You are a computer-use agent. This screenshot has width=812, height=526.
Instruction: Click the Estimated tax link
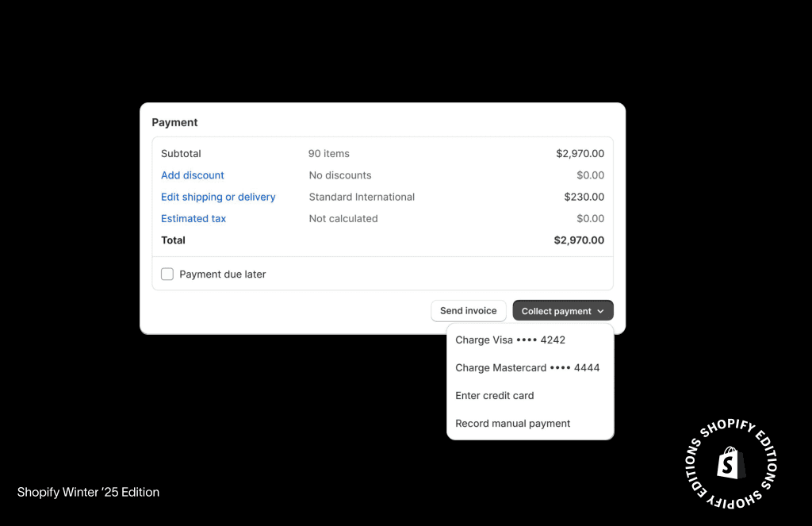193,219
